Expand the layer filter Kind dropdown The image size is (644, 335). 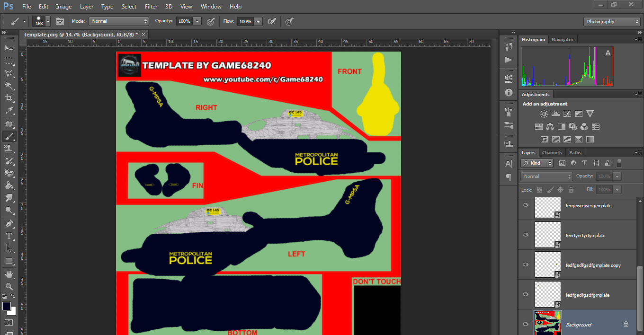[537, 163]
